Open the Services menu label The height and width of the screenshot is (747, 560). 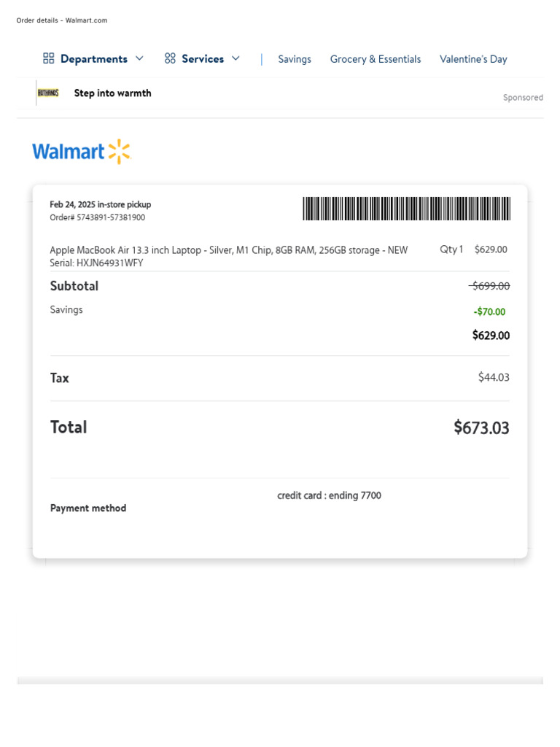203,59
